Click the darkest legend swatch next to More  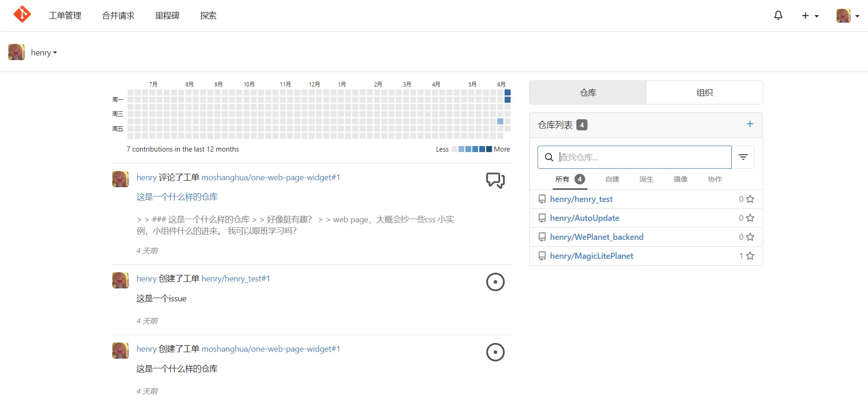489,149
